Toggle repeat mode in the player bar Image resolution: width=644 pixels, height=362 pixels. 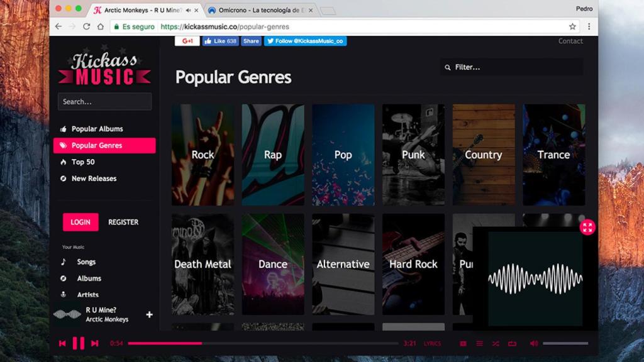[513, 343]
